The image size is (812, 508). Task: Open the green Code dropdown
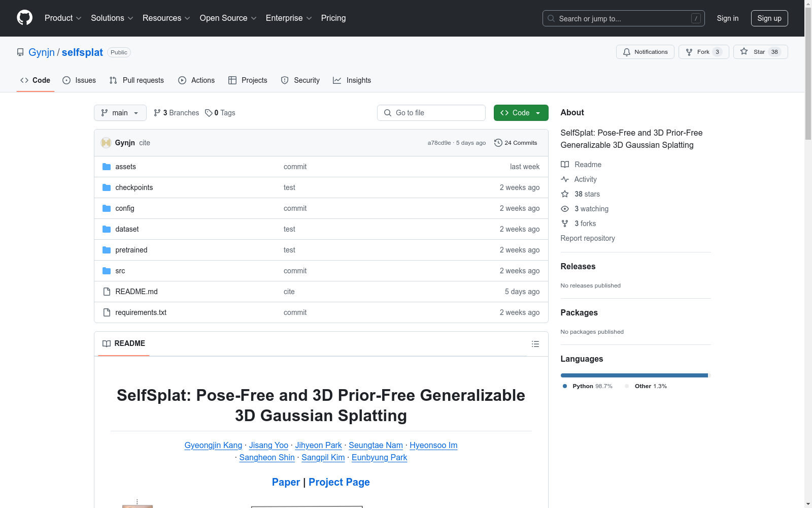pyautogui.click(x=521, y=113)
